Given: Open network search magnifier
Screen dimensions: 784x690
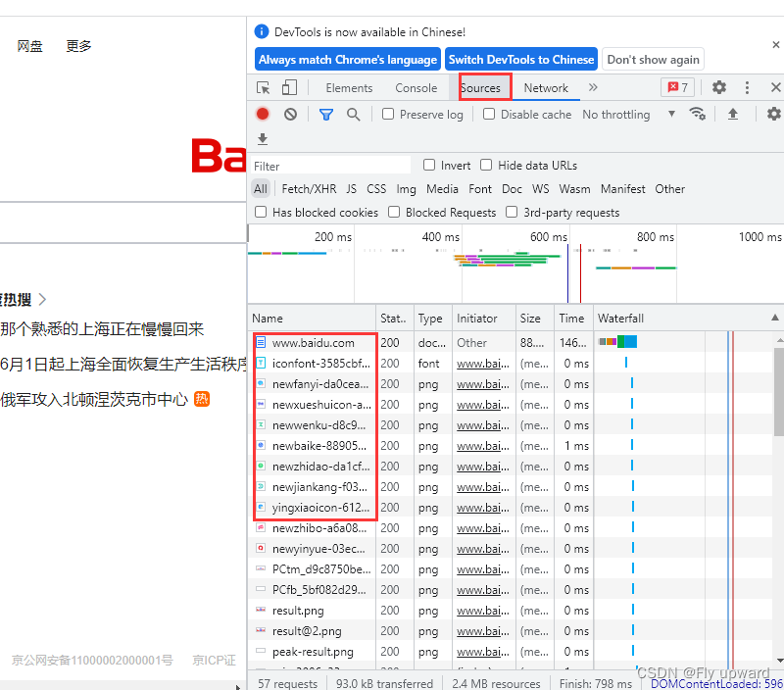Looking at the screenshot, I should pos(353,115).
